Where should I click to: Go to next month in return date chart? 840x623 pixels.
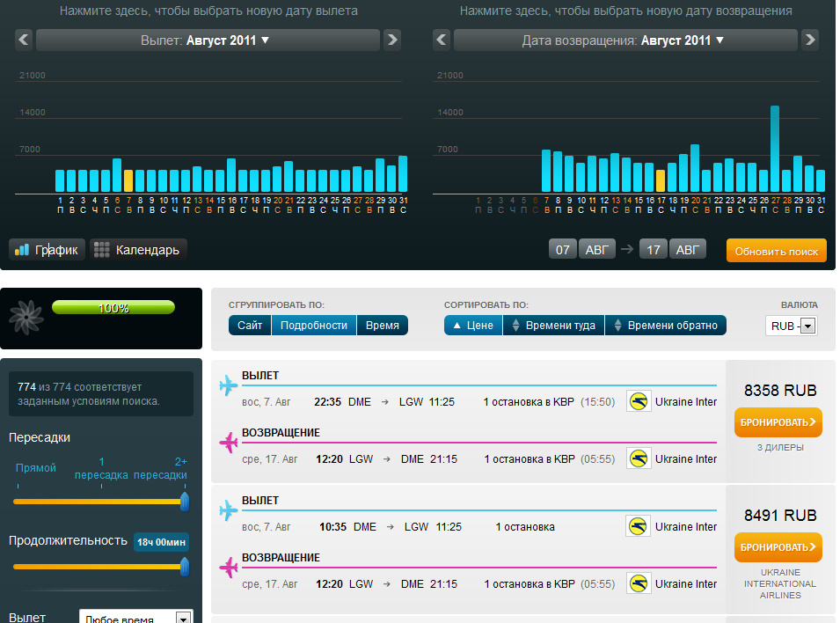[810, 40]
